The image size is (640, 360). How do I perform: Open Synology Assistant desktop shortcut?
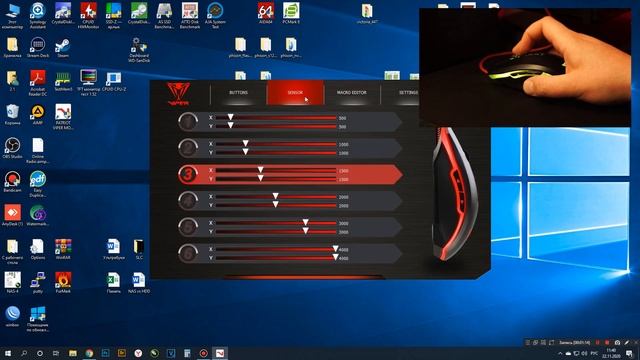[38, 16]
